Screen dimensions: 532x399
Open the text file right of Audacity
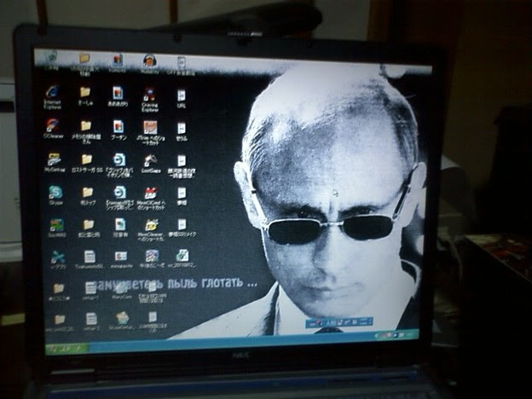pos(182,65)
